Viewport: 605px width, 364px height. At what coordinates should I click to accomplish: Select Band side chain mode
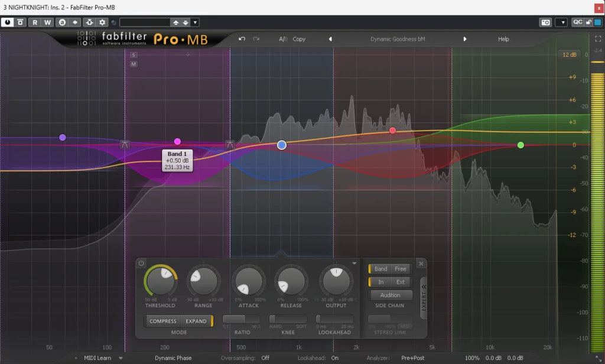380,269
